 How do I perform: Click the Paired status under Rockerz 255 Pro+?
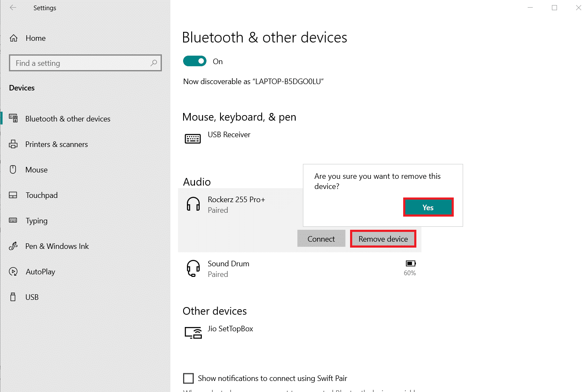pos(218,210)
